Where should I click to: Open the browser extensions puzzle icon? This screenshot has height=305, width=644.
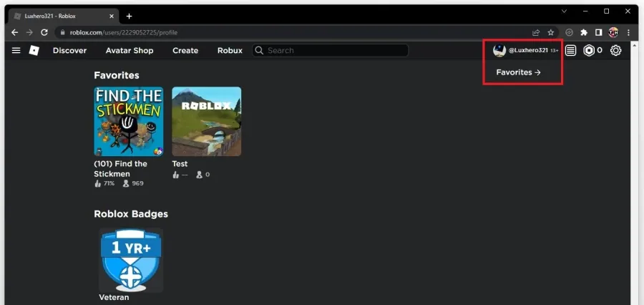click(x=584, y=32)
